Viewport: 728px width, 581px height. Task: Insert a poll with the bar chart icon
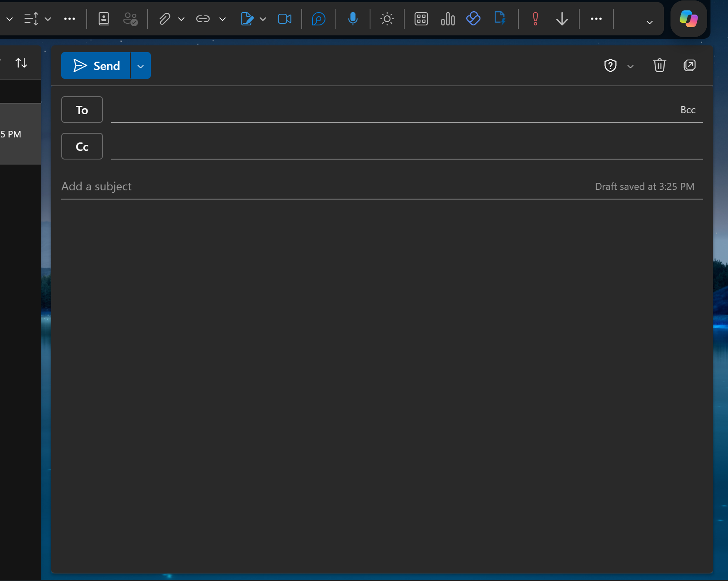tap(448, 19)
